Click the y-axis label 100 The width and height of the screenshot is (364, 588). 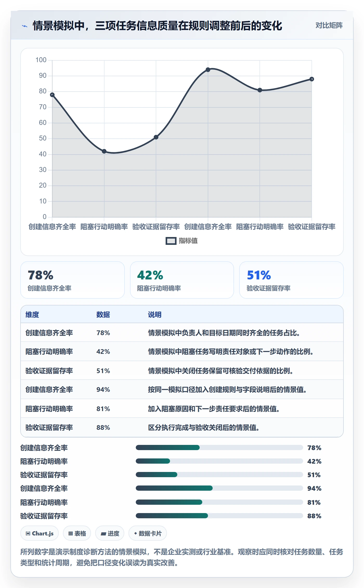pos(41,60)
